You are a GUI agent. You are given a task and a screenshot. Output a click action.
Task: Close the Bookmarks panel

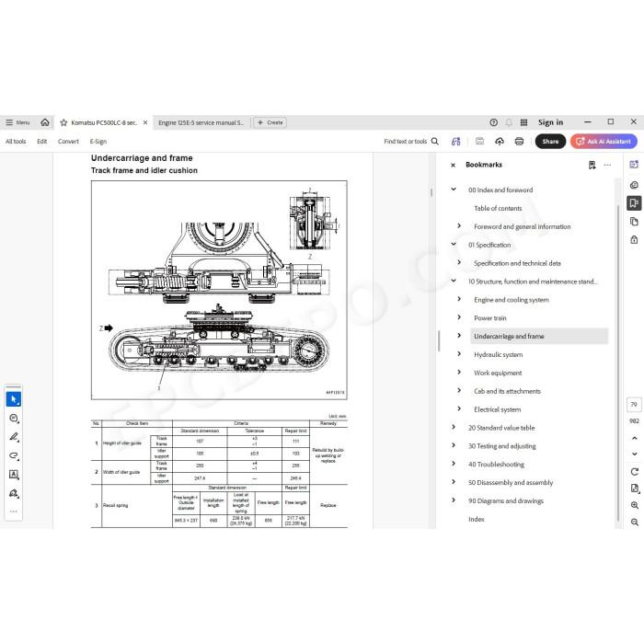453,165
